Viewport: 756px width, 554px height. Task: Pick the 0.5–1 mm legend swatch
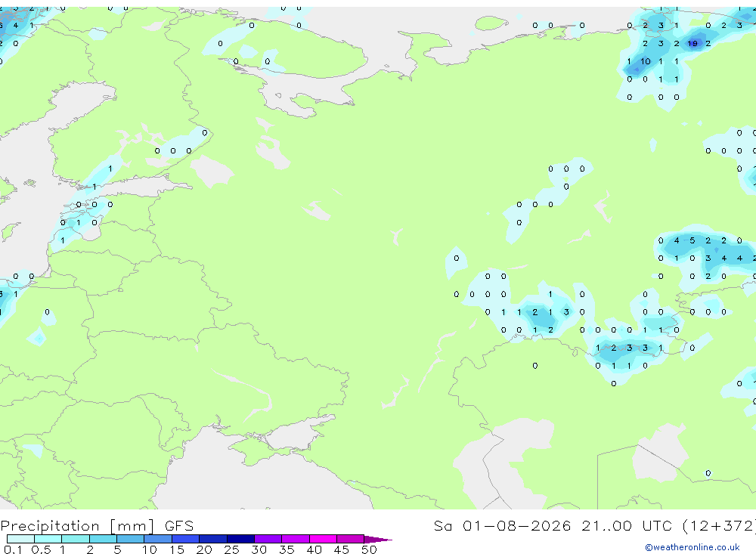[48, 539]
